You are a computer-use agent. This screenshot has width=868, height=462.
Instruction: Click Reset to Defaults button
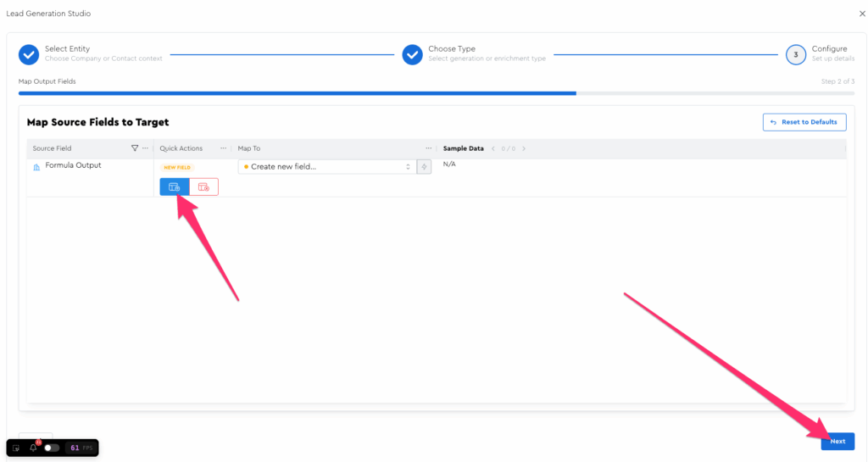point(804,122)
